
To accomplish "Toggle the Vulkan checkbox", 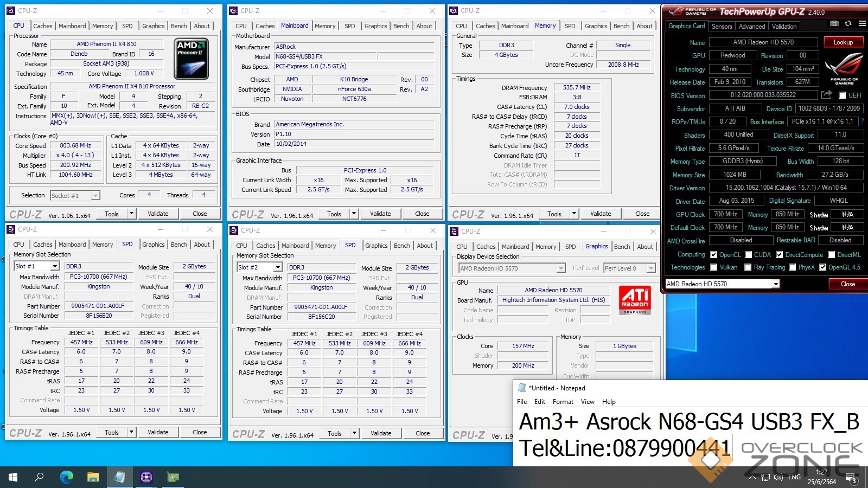I will 714,267.
